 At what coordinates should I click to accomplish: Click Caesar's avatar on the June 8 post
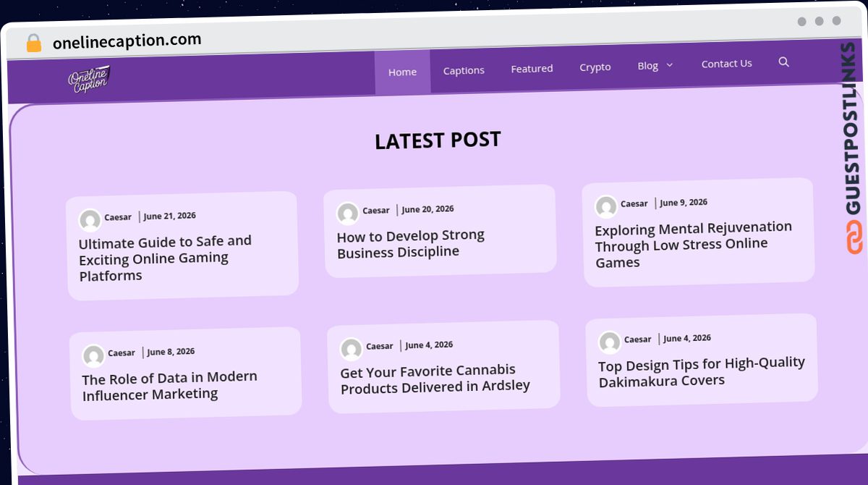click(93, 355)
